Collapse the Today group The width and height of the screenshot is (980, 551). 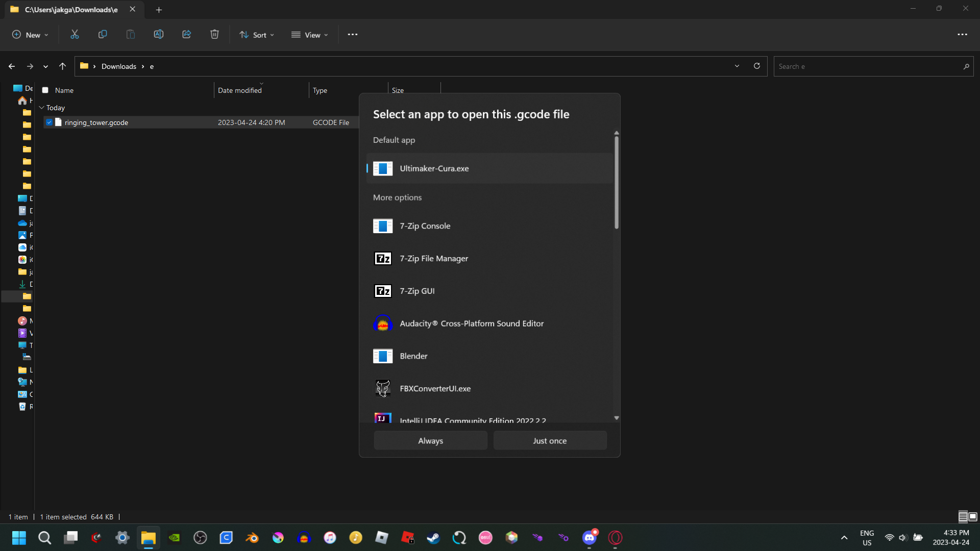[41, 108]
